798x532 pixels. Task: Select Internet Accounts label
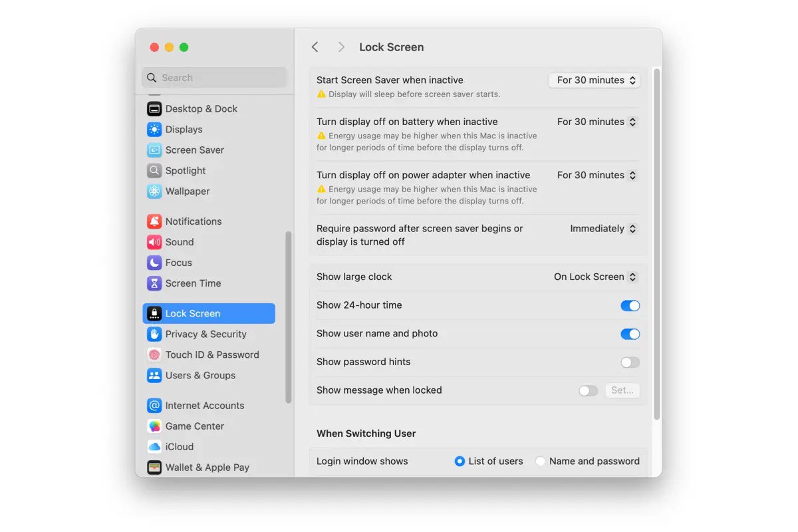click(205, 406)
